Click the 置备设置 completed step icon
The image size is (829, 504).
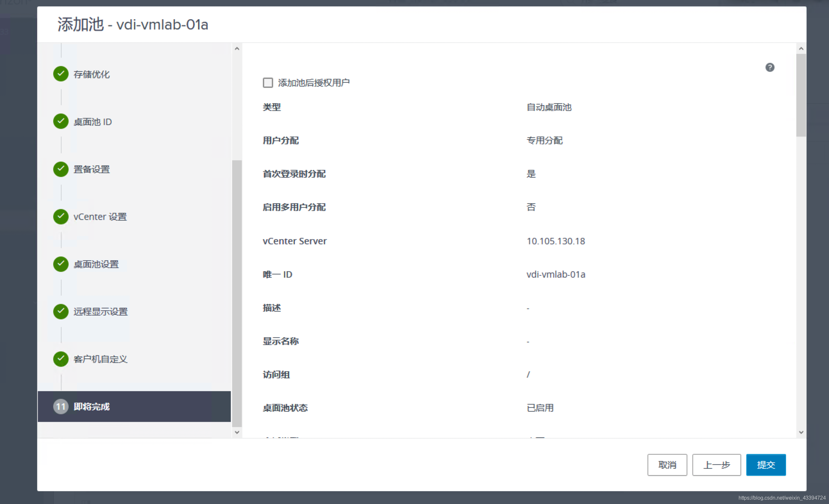click(x=61, y=169)
